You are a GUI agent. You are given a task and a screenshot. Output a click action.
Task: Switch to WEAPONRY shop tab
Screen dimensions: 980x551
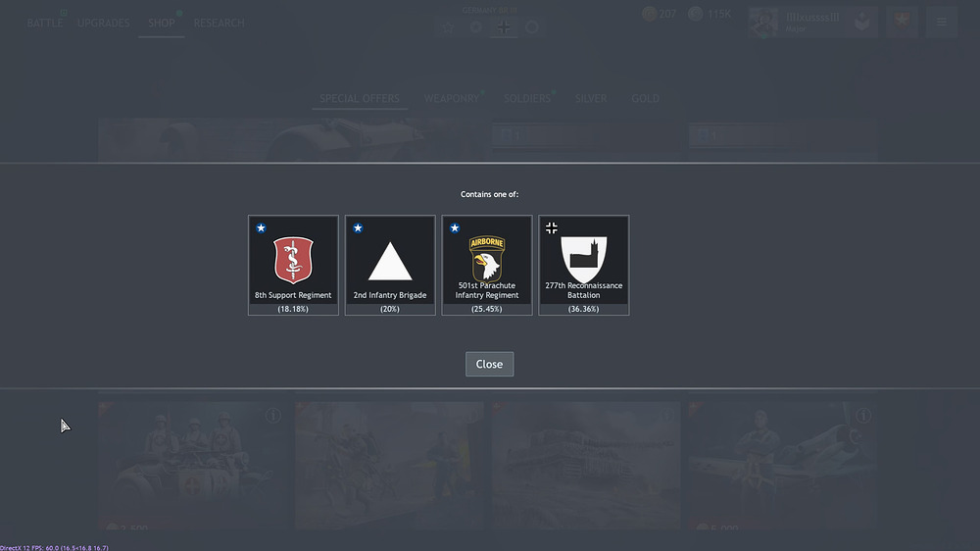pyautogui.click(x=451, y=99)
